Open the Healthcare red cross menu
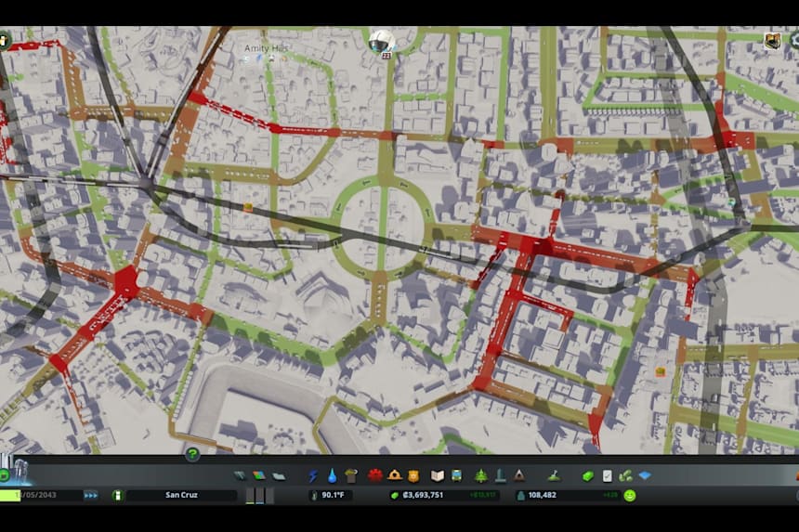 tap(375, 475)
